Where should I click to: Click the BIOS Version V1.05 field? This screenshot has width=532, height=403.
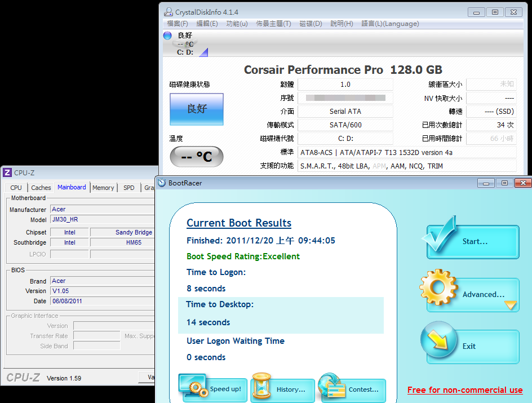(x=103, y=291)
